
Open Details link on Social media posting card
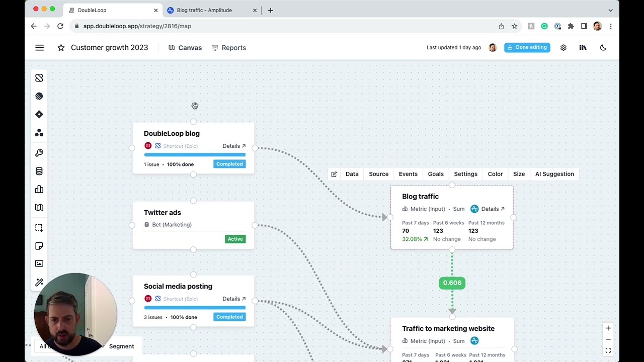coord(234,299)
